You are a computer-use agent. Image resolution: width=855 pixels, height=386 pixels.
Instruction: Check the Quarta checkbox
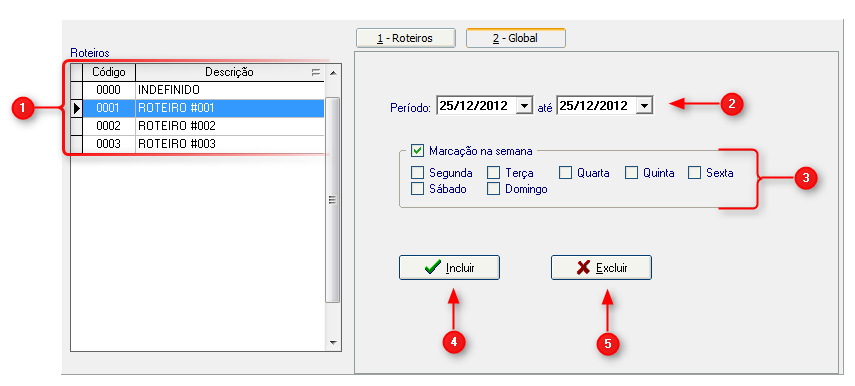(x=565, y=173)
